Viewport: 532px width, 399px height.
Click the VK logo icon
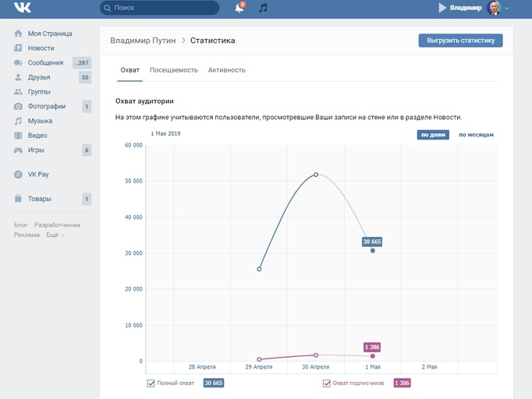pyautogui.click(x=22, y=8)
